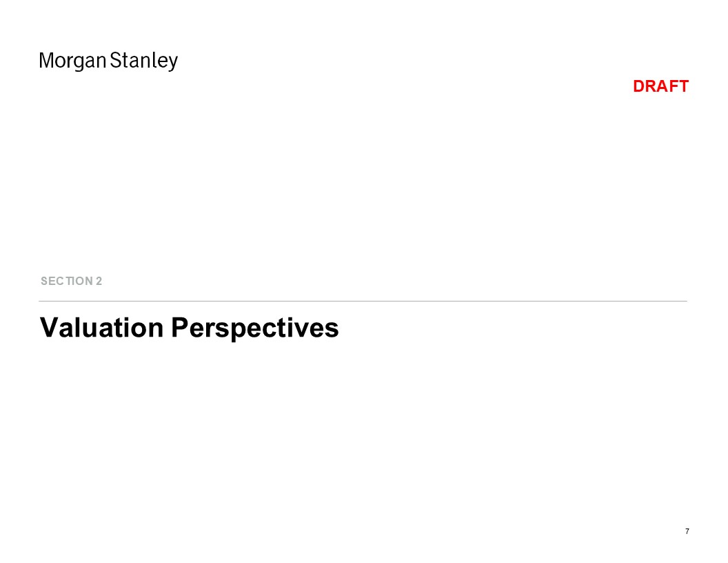Click the word "Valuation" in the title

102,328
